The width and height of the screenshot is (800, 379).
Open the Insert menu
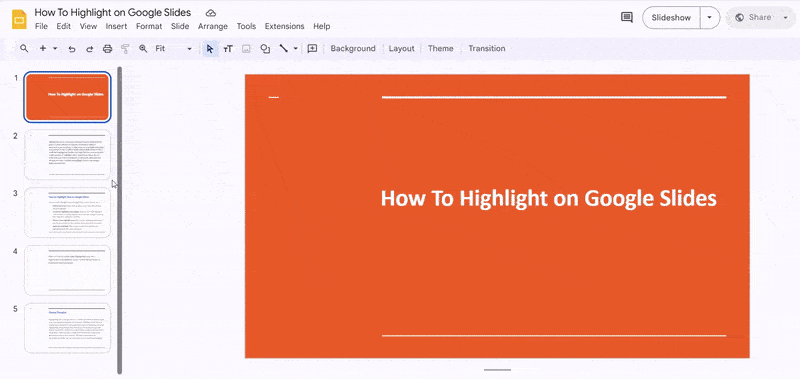point(116,27)
